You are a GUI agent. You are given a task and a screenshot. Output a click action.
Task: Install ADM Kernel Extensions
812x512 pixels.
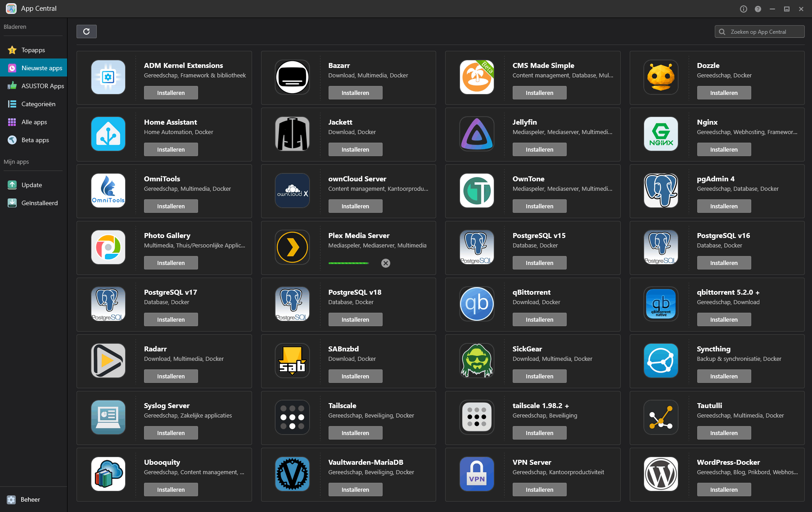point(171,93)
